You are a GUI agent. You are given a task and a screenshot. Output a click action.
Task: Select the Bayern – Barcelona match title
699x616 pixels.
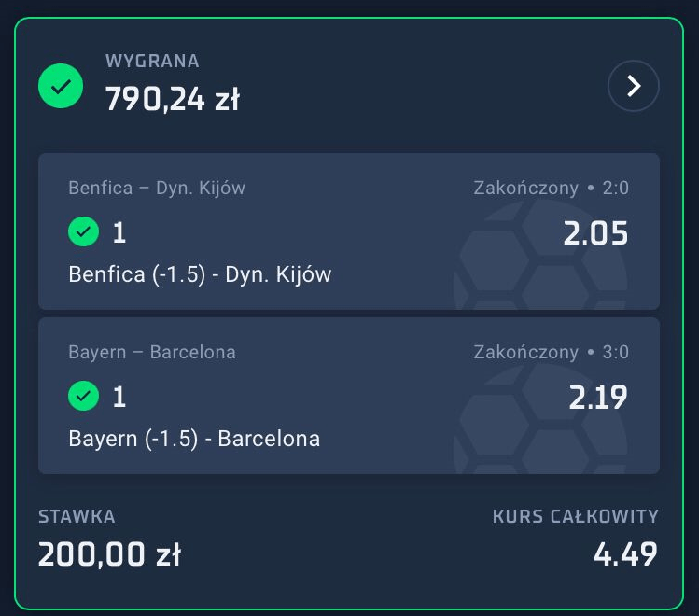click(x=152, y=353)
